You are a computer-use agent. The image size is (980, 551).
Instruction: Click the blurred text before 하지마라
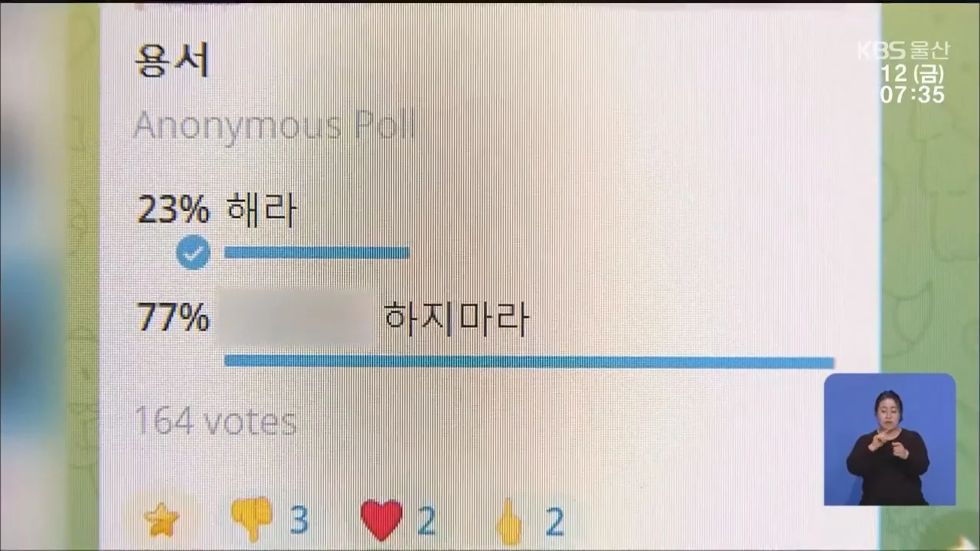click(x=296, y=318)
